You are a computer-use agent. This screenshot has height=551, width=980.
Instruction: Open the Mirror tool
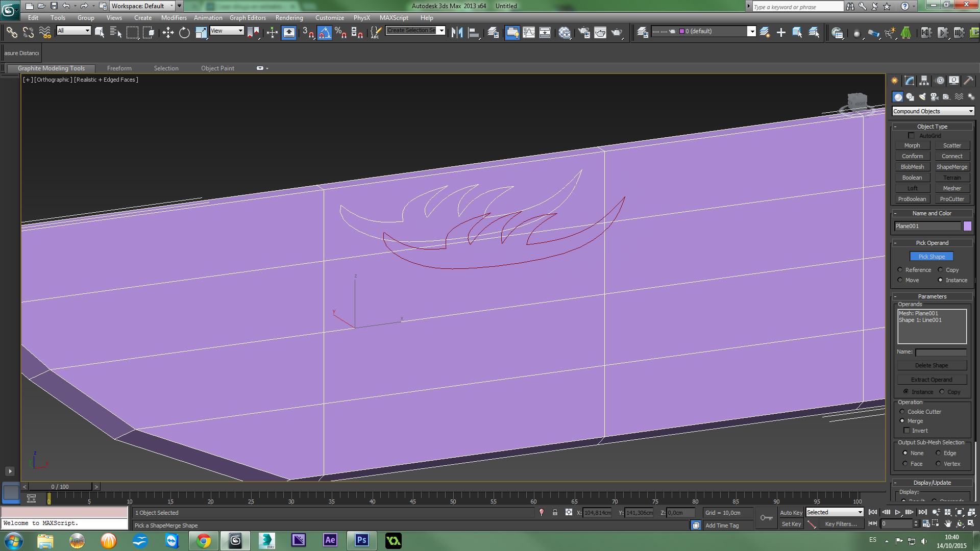pos(457,33)
